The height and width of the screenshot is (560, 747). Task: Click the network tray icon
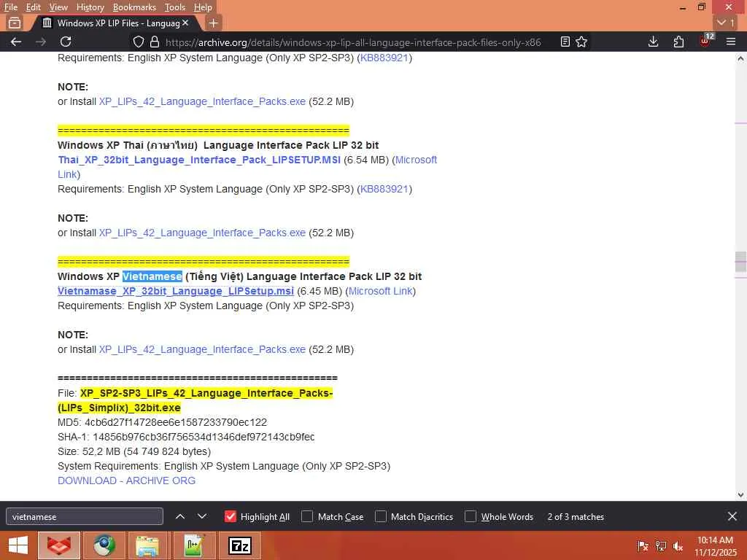pyautogui.click(x=661, y=545)
